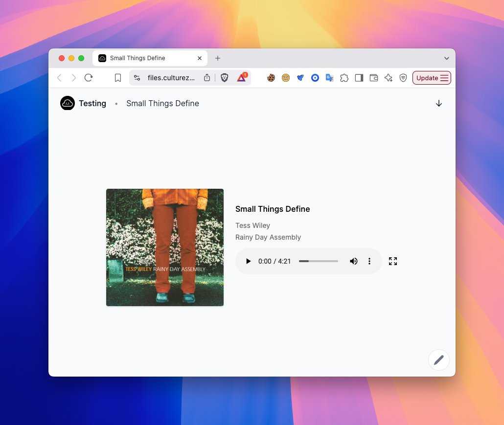Open Brave Shields lion icon

click(x=225, y=78)
